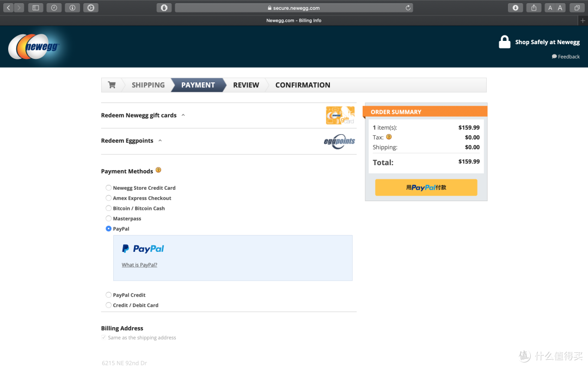
Task: Select Credit / Debit Card option
Action: click(x=108, y=305)
